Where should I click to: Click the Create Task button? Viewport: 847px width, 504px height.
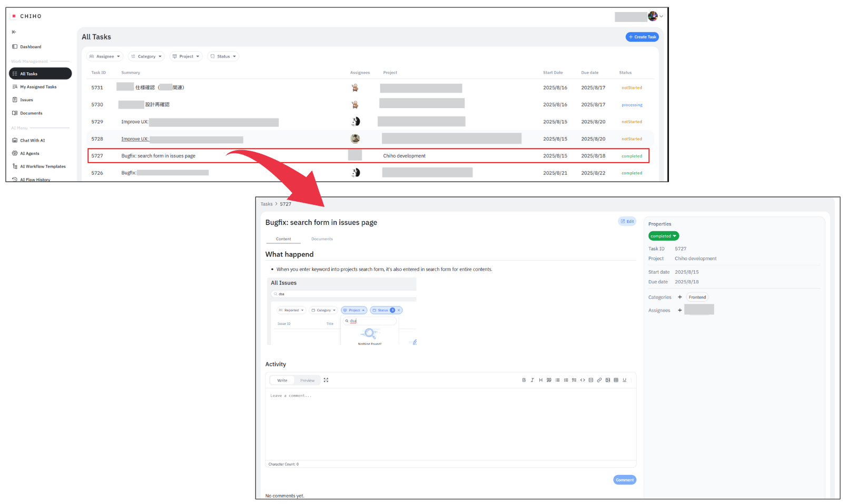[x=642, y=37]
